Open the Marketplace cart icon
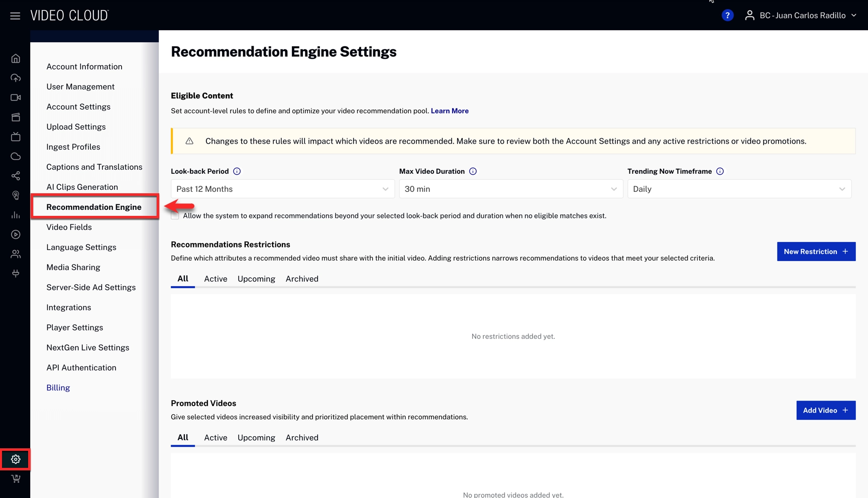This screenshot has height=498, width=868. [x=15, y=478]
